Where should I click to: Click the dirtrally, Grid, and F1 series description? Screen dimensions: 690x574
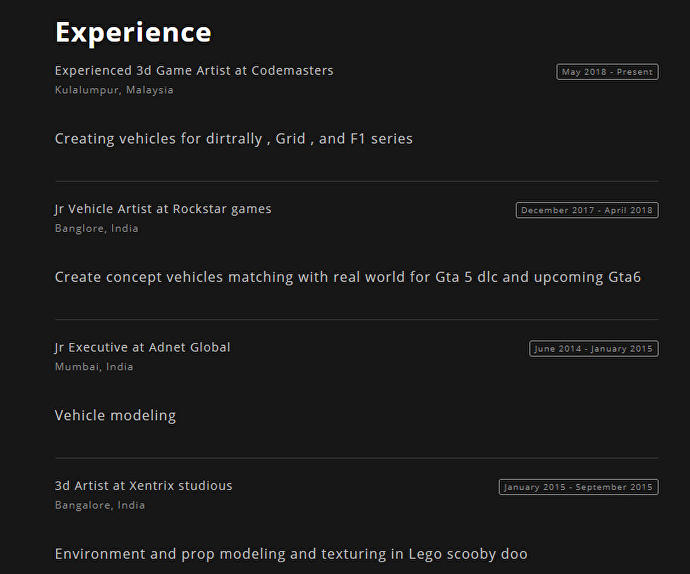click(x=233, y=139)
